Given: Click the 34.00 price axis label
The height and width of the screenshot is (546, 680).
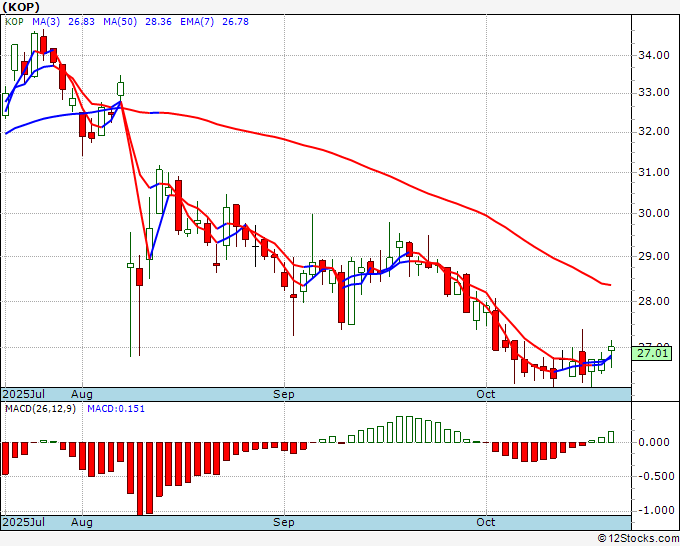Looking at the screenshot, I should 654,55.
